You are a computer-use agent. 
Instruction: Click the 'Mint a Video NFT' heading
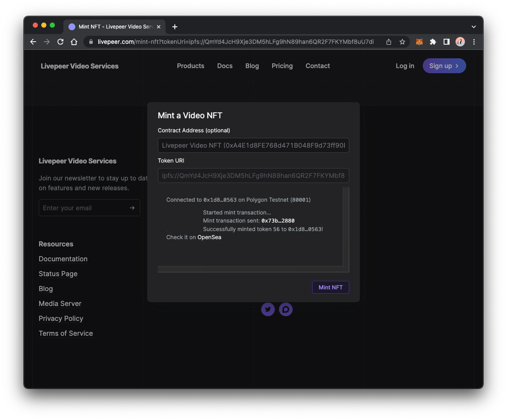pos(190,115)
